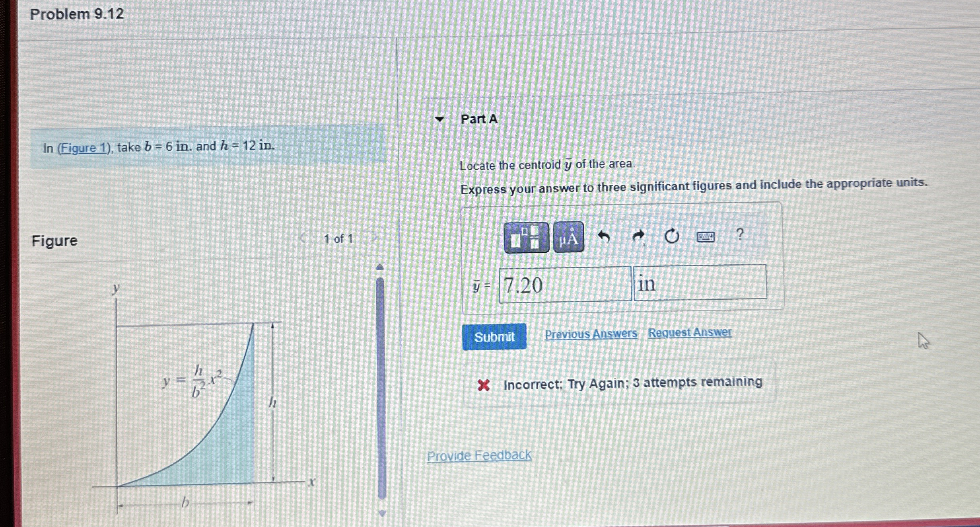Open the Provide Feedback link

(479, 455)
